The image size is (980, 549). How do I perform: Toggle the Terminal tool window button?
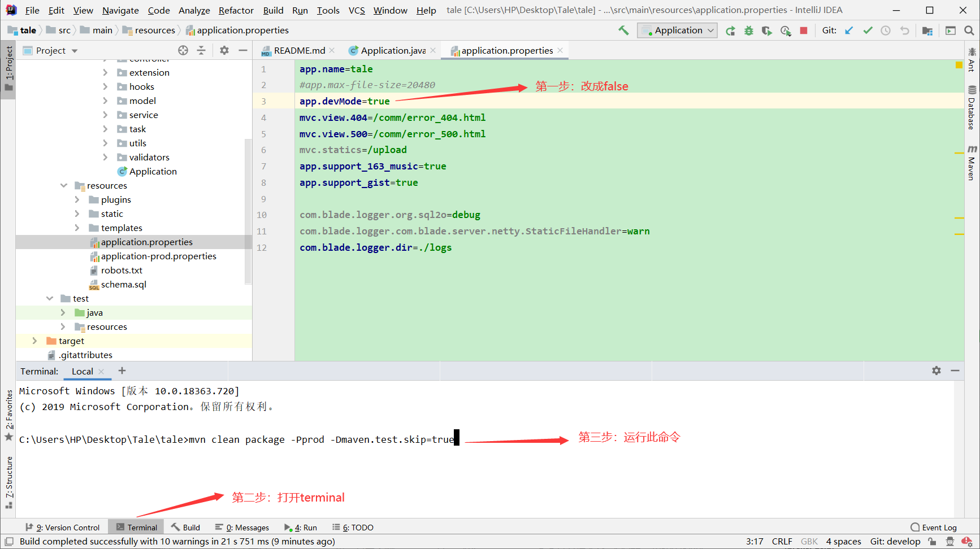coord(137,528)
